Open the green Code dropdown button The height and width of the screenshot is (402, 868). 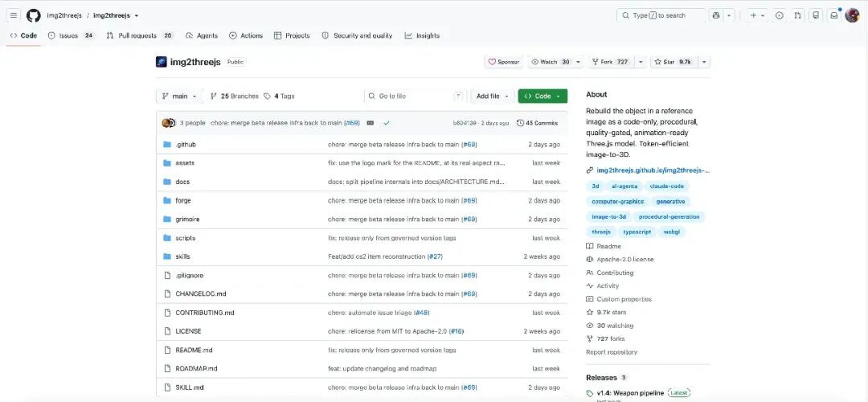(x=542, y=96)
